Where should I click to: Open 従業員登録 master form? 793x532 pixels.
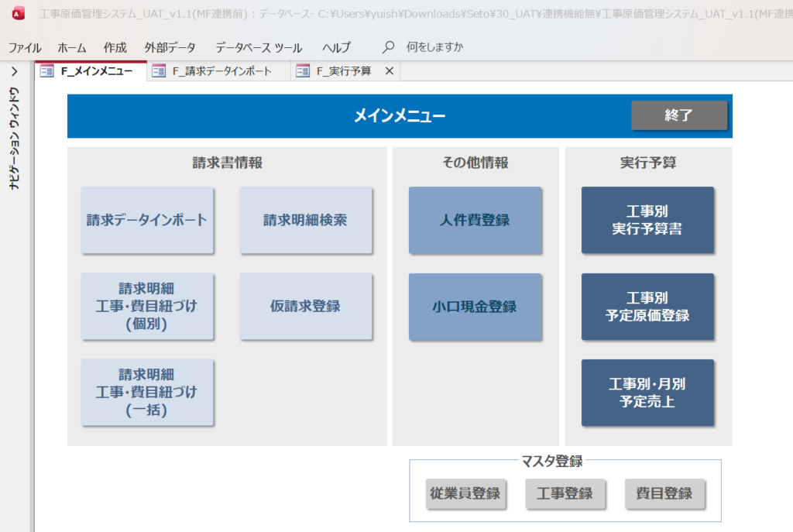(x=465, y=494)
